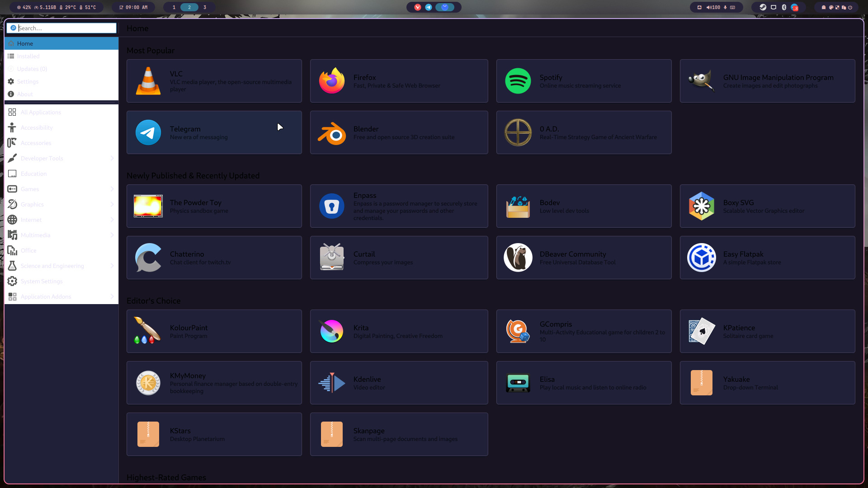Image resolution: width=868 pixels, height=488 pixels.
Task: Click the Kdenlive icon
Action: coord(331,383)
